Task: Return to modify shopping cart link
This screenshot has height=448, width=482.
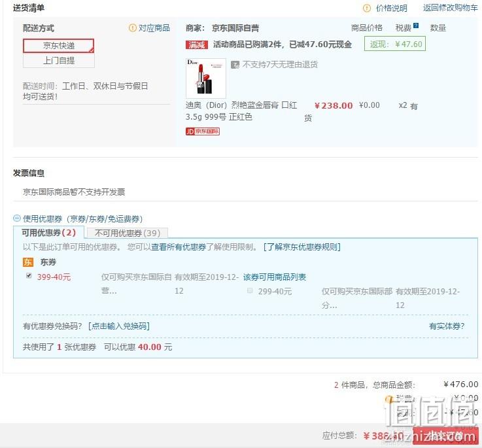Action: click(x=450, y=8)
